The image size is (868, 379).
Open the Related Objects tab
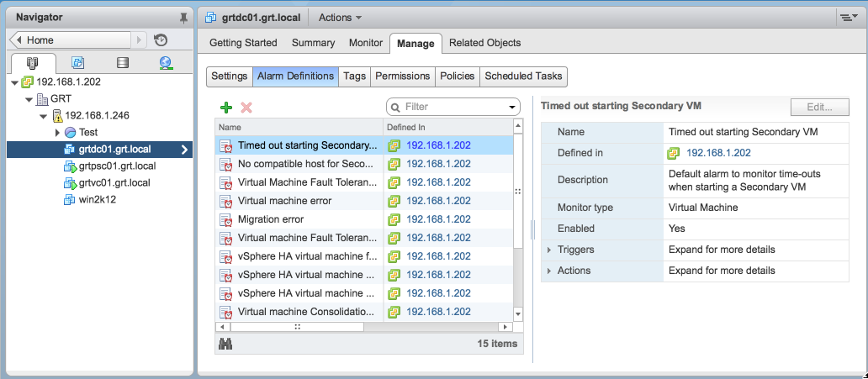point(485,43)
